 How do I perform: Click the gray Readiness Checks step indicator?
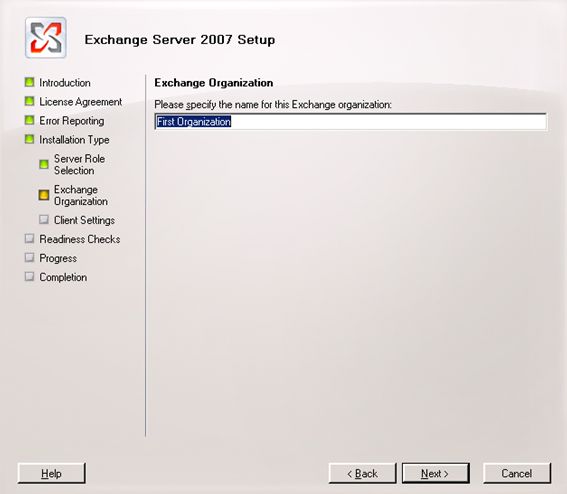click(29, 239)
